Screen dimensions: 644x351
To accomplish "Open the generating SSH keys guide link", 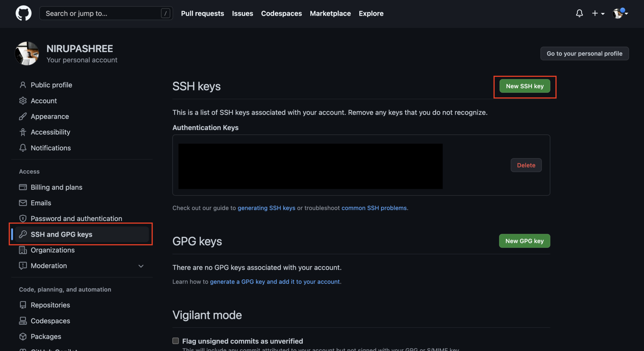I will click(266, 208).
